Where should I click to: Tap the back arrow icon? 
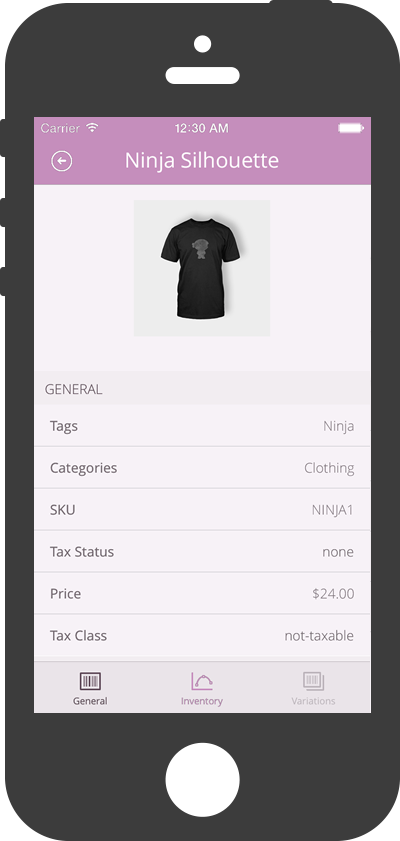point(62,161)
